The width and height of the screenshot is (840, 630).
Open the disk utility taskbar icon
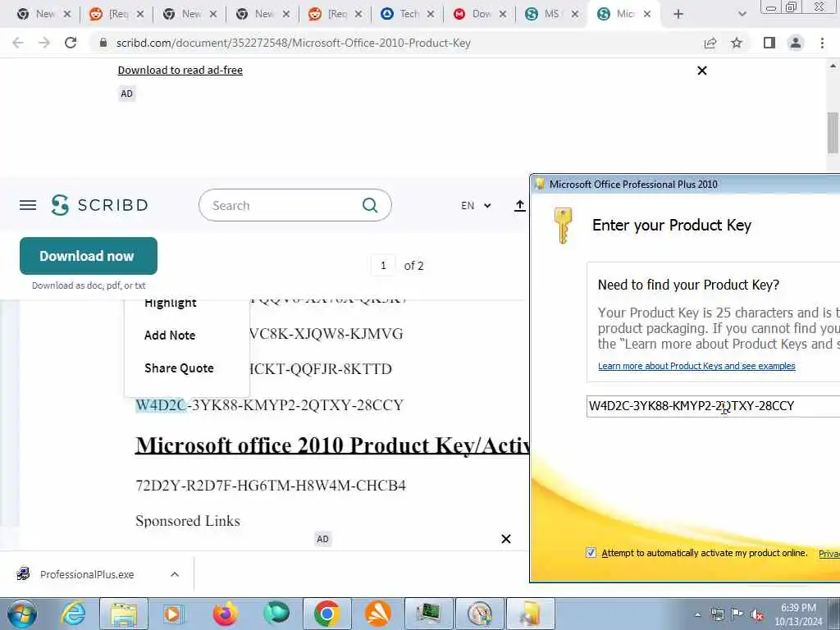(x=479, y=614)
